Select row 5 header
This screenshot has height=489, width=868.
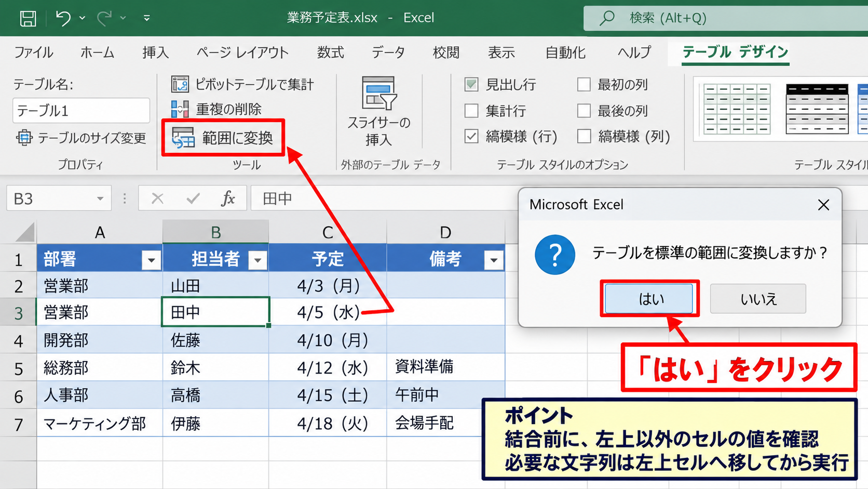tap(18, 368)
